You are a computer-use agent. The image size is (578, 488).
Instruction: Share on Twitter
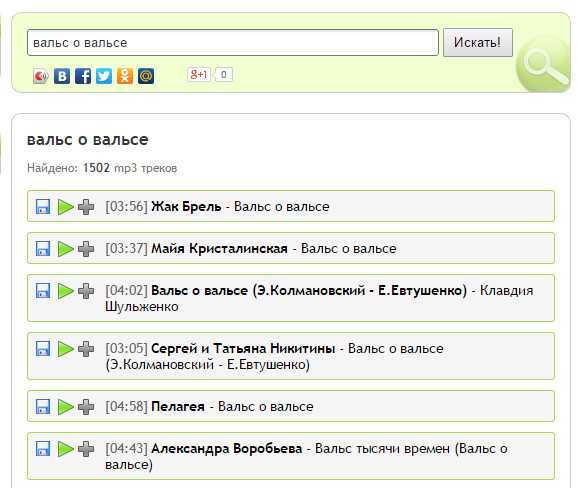pos(104,76)
